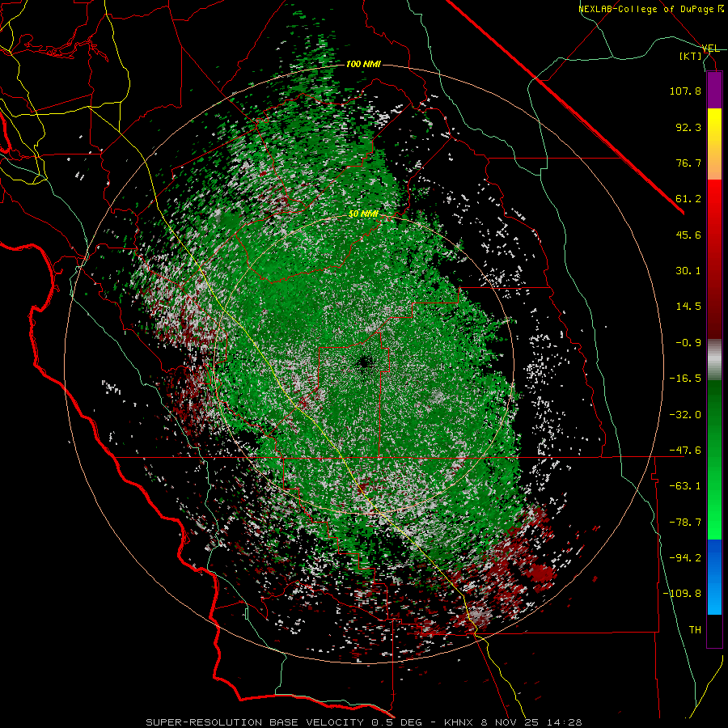
Task: Click the TH threshold legend label
Action: [x=695, y=630]
